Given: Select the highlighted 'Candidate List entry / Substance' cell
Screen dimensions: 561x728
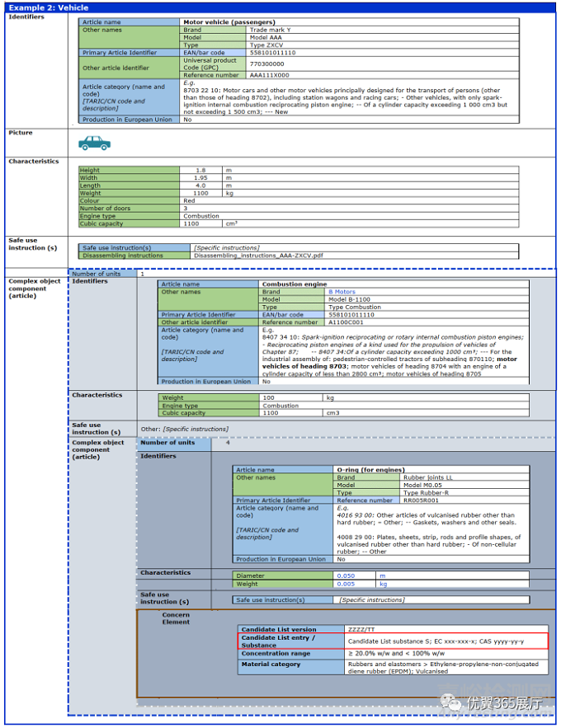Looking at the screenshot, I should (x=290, y=641).
